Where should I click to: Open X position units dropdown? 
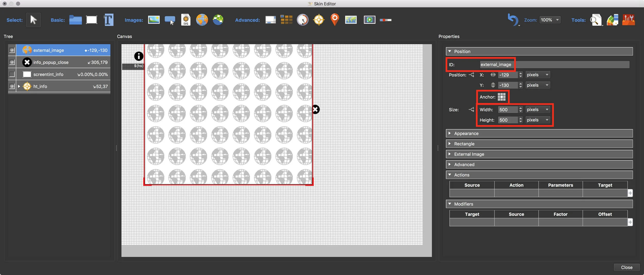click(538, 75)
